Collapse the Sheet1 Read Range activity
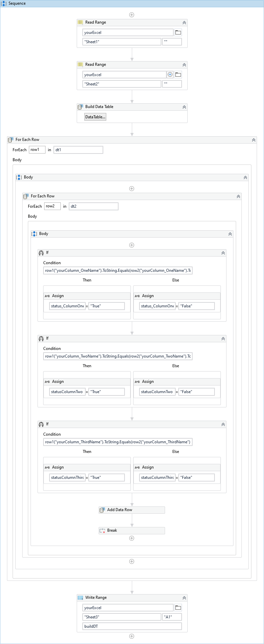The width and height of the screenshot is (264, 644). 184,23
